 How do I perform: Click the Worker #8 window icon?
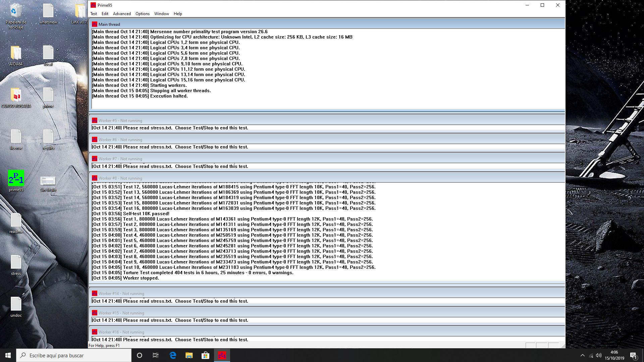tap(95, 178)
